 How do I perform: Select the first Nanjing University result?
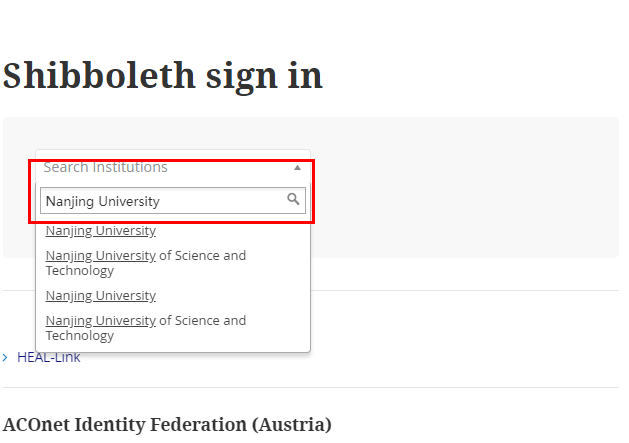click(x=101, y=231)
